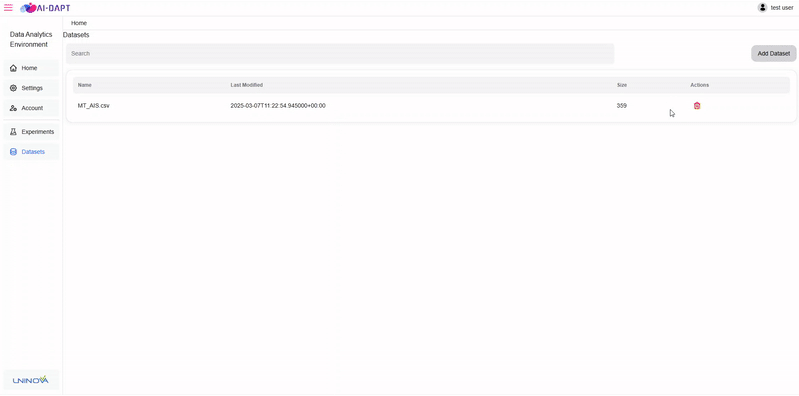799x396 pixels.
Task: Focus the Search input field
Action: (340, 54)
